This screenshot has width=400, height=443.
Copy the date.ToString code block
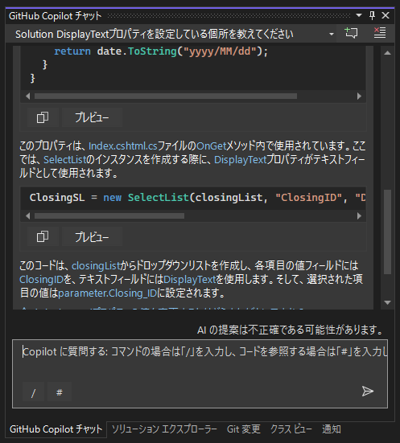coord(42,117)
